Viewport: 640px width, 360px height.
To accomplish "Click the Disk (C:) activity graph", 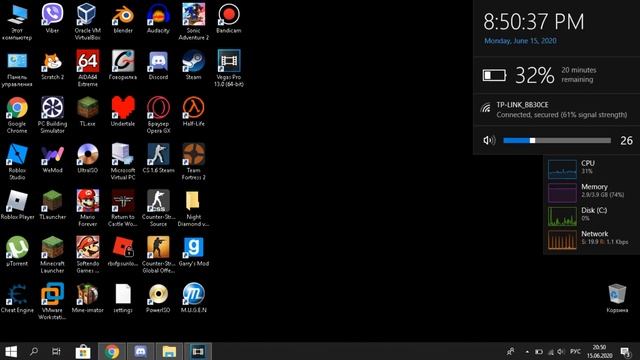I will click(x=562, y=216).
